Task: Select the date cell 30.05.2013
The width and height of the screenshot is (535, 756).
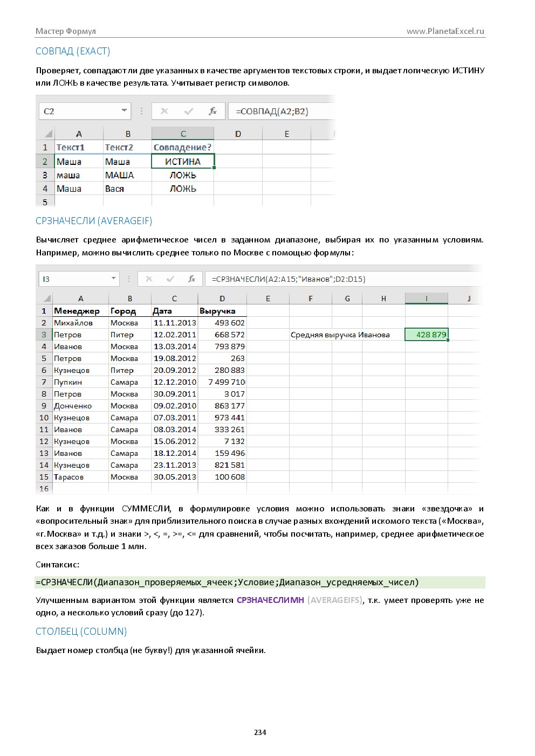Action: click(x=175, y=477)
